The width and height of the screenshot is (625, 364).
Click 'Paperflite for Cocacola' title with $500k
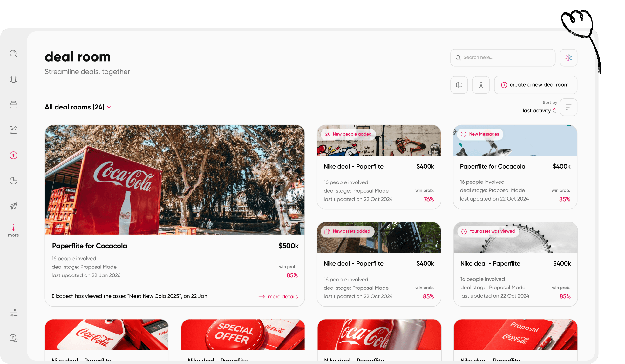pos(90,246)
